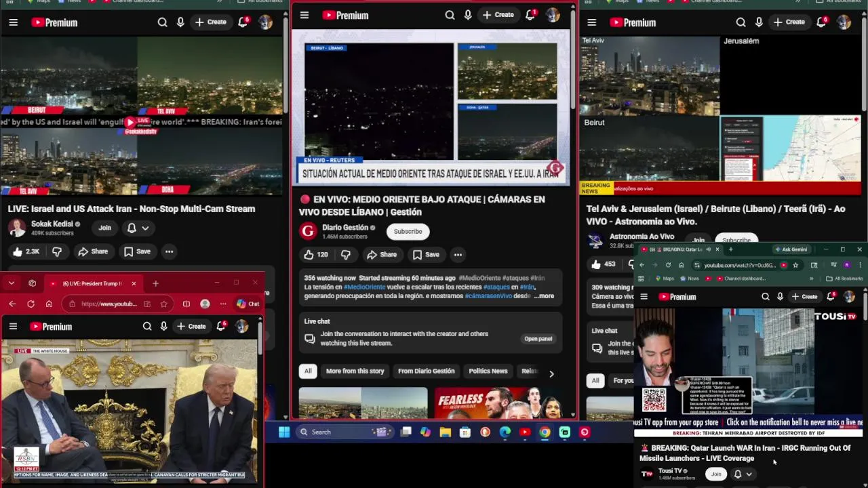
Task: Click Ask Gemini in Tousi TV Chrome window
Action: tap(791, 249)
